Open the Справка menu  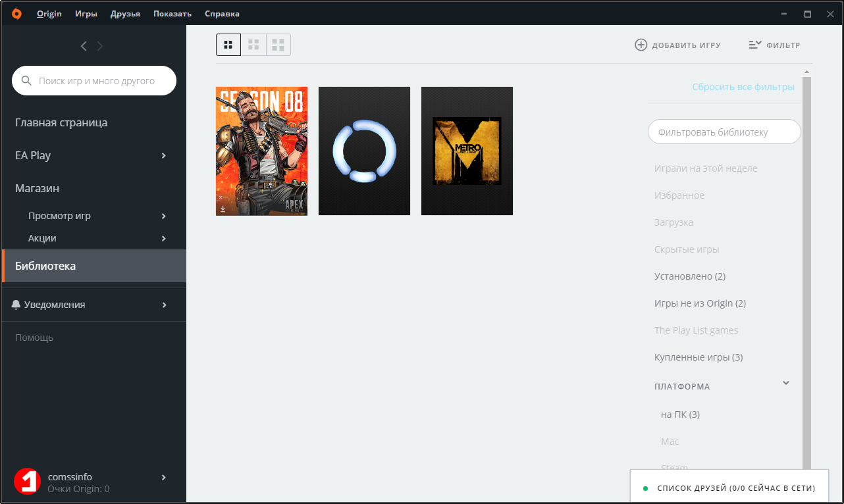tap(222, 13)
